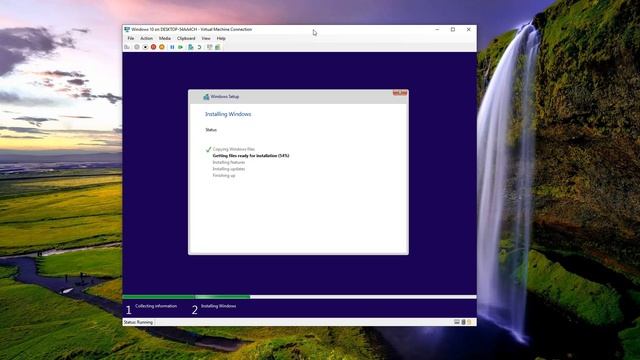The height and width of the screenshot is (360, 640).
Task: Click the lock icon in status bar
Action: (469, 322)
